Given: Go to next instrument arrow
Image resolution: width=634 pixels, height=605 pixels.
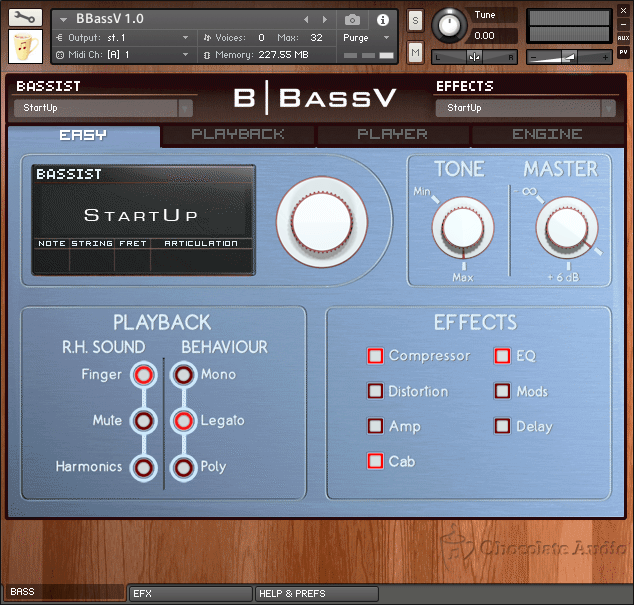Looking at the screenshot, I should (325, 19).
